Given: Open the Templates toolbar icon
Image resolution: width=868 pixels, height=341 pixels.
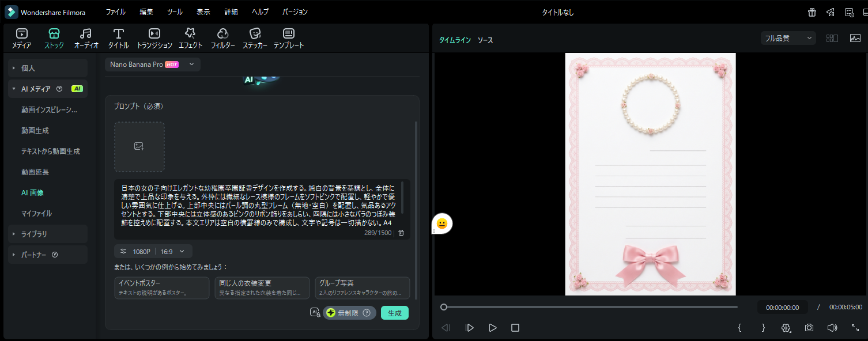Looking at the screenshot, I should point(288,34).
